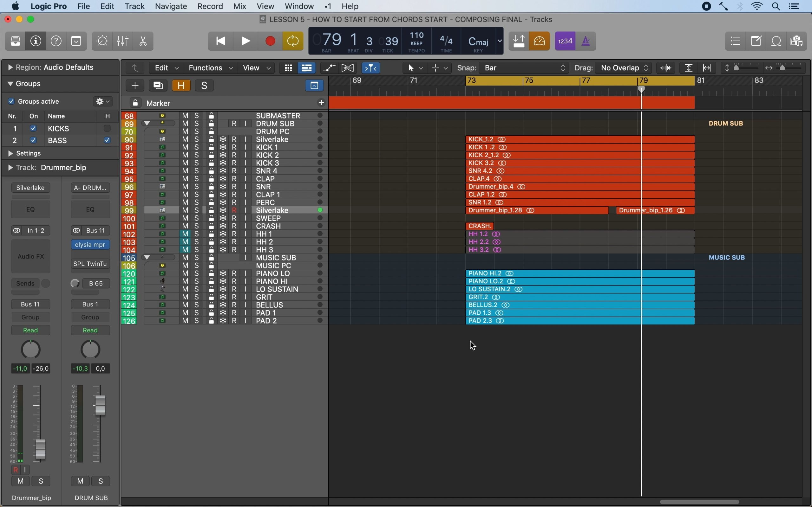Click the Record button in the transport
The width and height of the screenshot is (812, 507).
271,41
